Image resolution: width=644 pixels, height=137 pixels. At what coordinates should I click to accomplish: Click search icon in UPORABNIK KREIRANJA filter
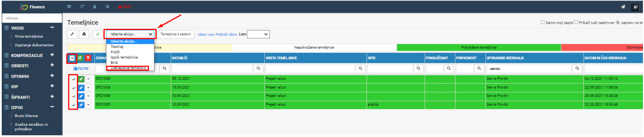(x=577, y=68)
